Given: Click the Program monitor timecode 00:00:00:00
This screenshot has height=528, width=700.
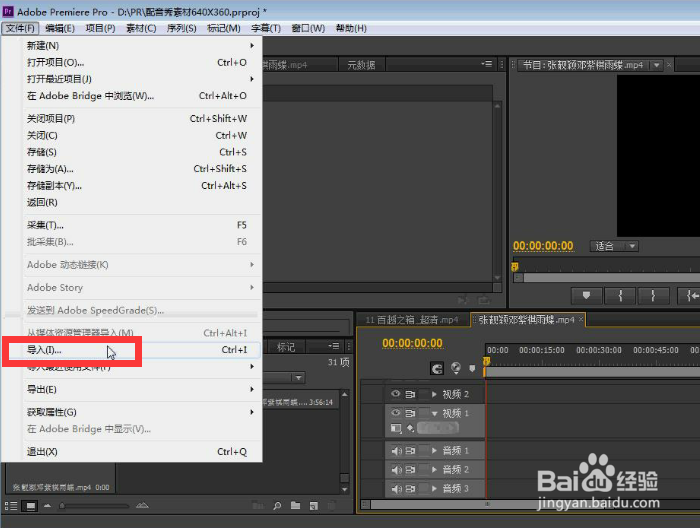Looking at the screenshot, I should pos(543,246).
